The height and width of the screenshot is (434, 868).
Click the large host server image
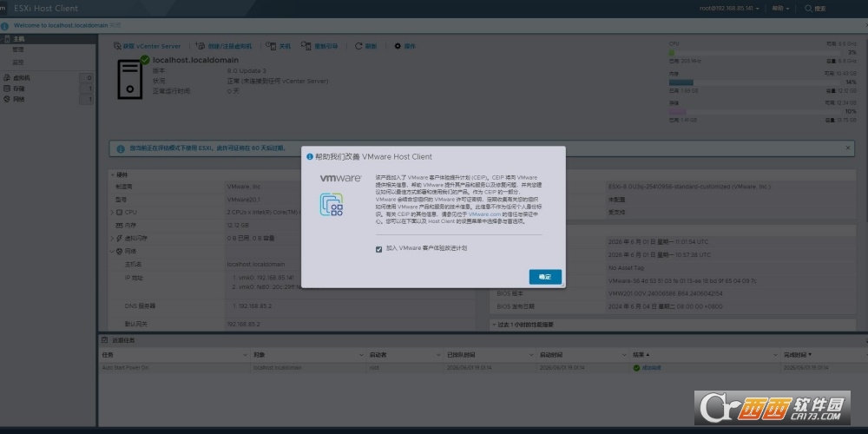[x=130, y=80]
